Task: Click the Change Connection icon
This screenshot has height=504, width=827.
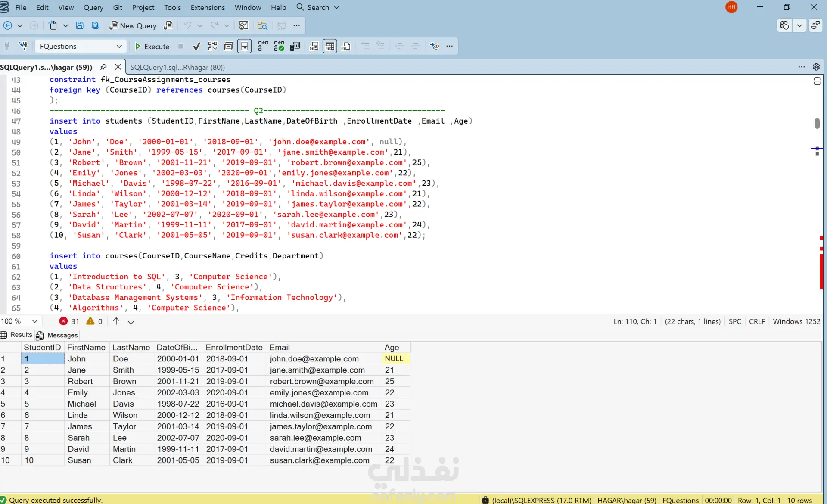Action: [x=23, y=46]
